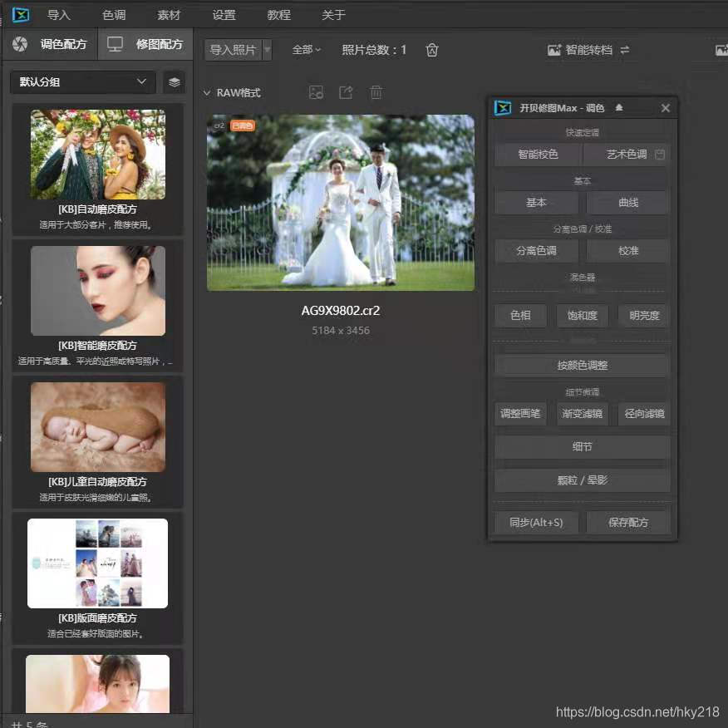Close the 开贝修图Max - 调色 panel
This screenshot has height=728, width=728.
click(x=666, y=108)
